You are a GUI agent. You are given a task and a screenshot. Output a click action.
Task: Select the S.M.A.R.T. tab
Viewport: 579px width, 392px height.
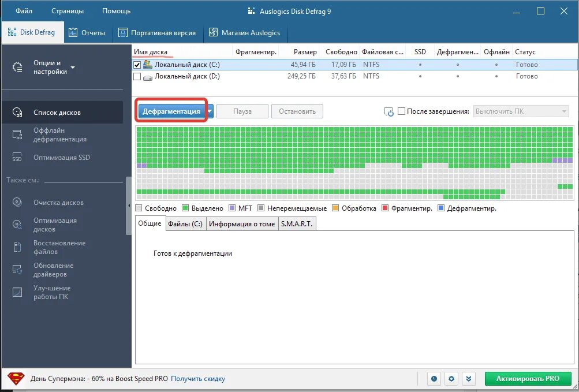[x=297, y=223]
